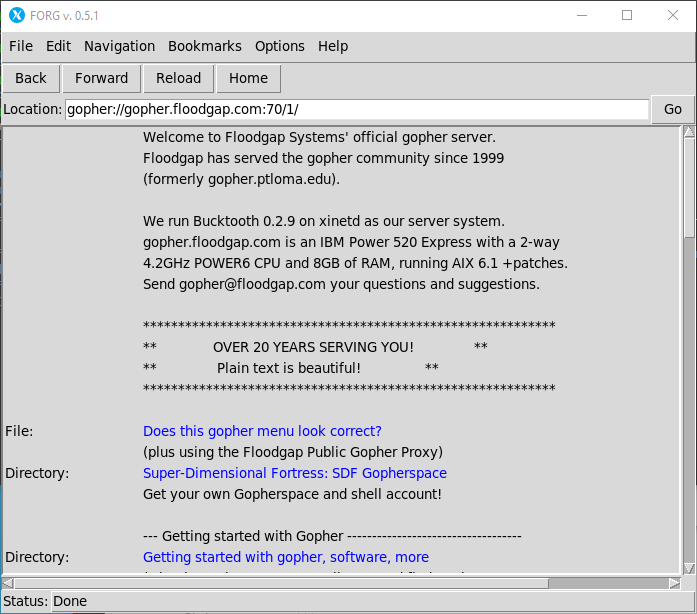Open the Edit menu
The image size is (697, 614).
[x=58, y=46]
